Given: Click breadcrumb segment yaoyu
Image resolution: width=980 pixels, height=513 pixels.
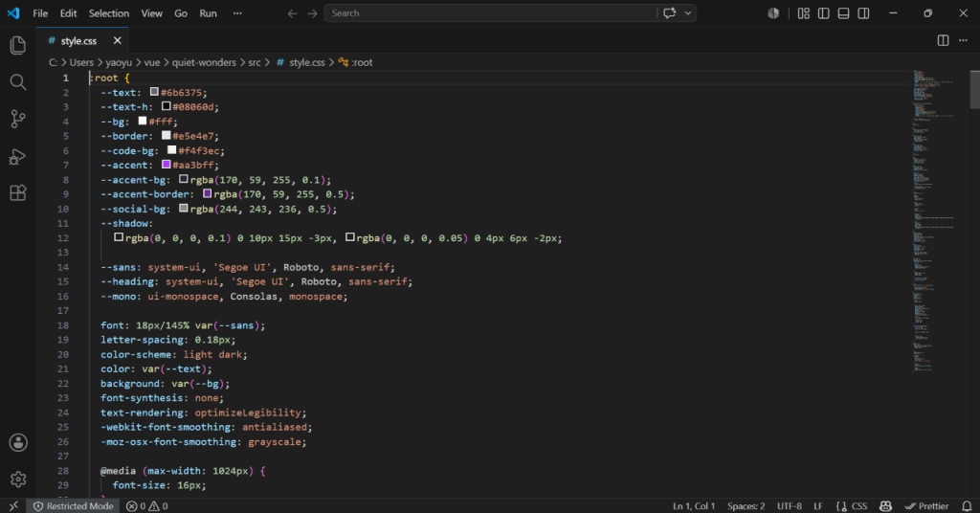Looking at the screenshot, I should coord(119,62).
